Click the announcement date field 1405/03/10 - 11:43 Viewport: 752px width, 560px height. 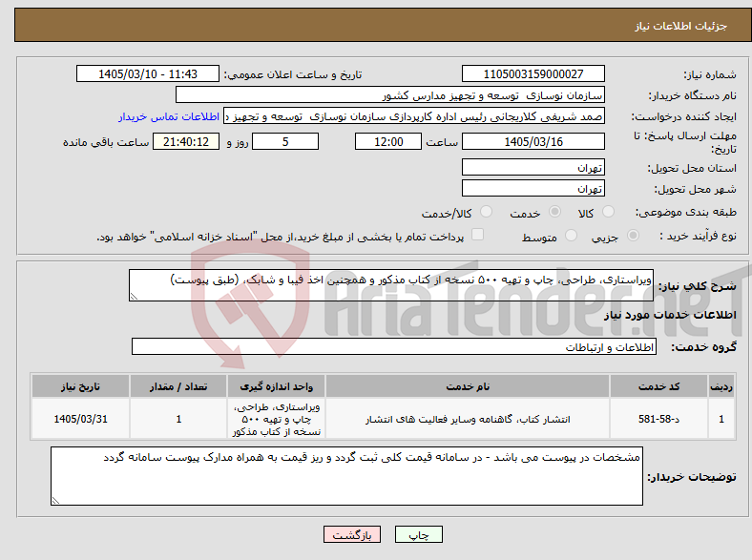coord(148,73)
